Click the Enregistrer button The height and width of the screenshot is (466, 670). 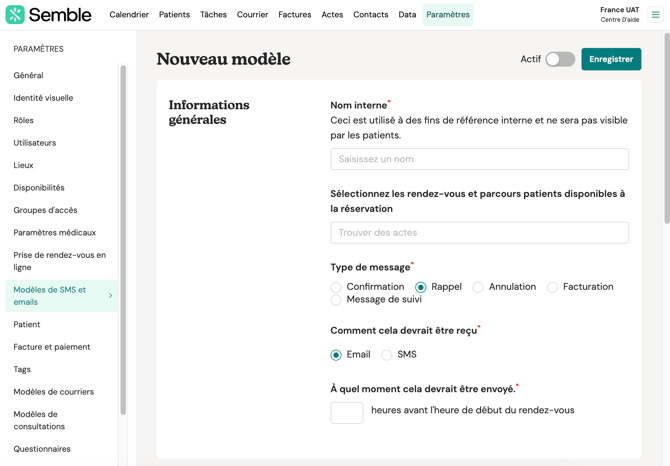(x=611, y=59)
